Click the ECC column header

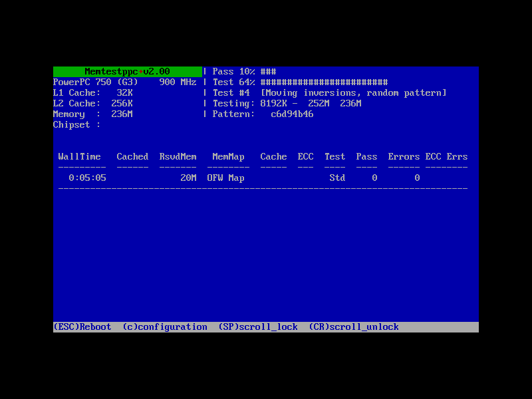pyautogui.click(x=305, y=156)
